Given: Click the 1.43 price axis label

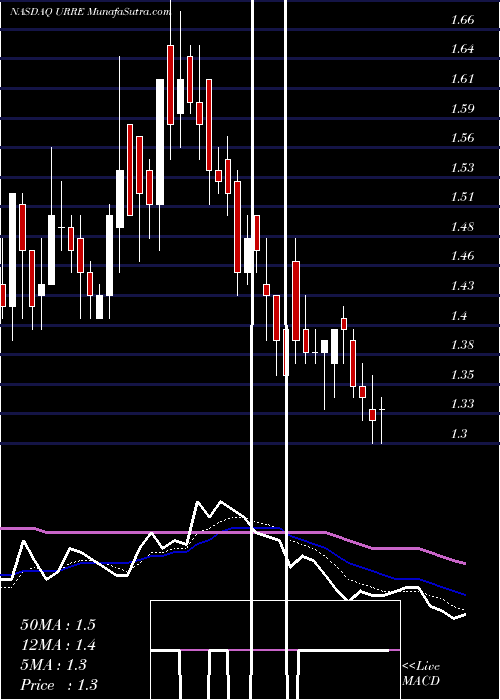Looking at the screenshot, I should [x=462, y=286].
